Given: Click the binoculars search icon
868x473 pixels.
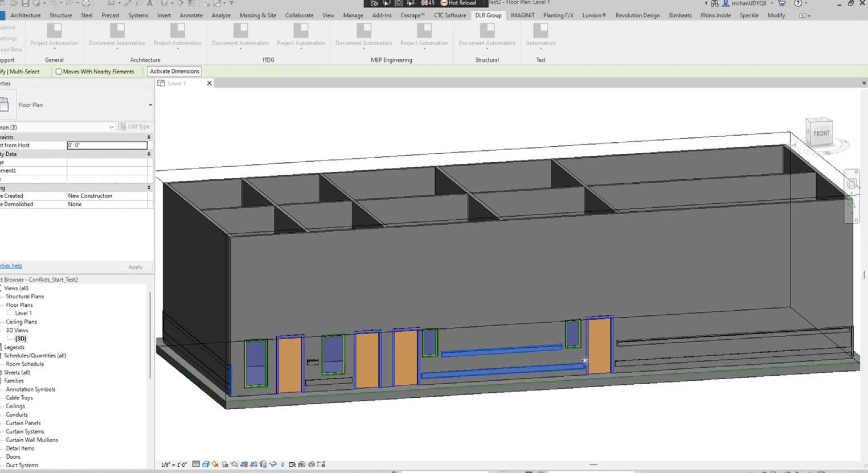Looking at the screenshot, I should click(x=714, y=3).
